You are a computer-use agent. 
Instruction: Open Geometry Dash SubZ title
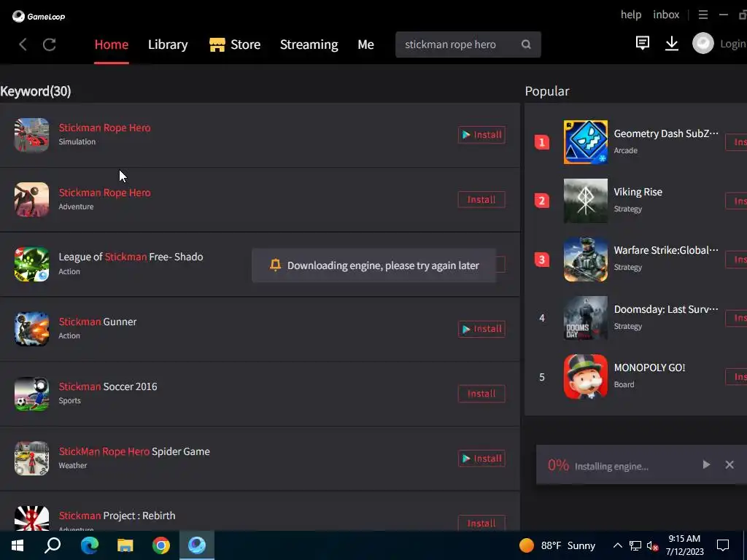click(x=666, y=134)
